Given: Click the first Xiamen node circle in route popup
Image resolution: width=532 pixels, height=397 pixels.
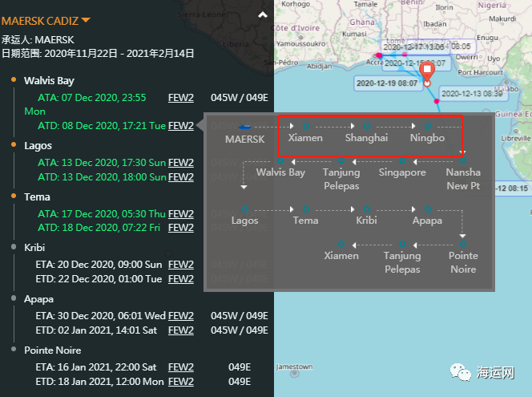Looking at the screenshot, I should pyautogui.click(x=306, y=126).
